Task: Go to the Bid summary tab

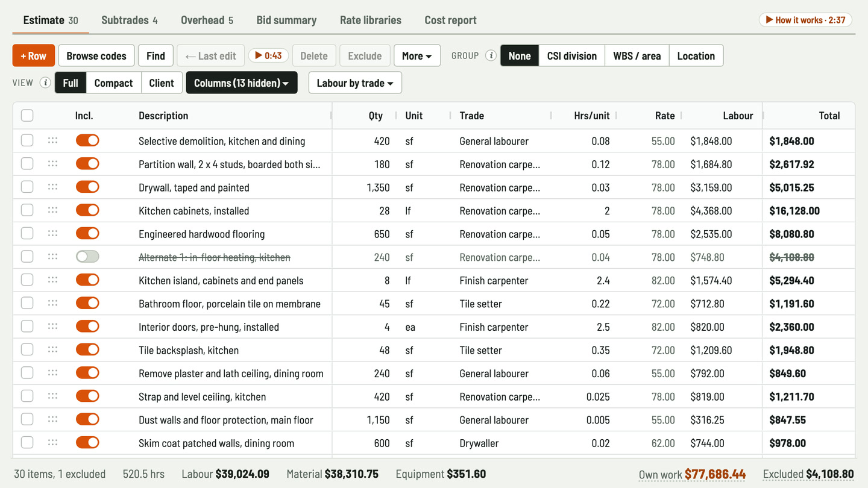Action: pos(286,20)
